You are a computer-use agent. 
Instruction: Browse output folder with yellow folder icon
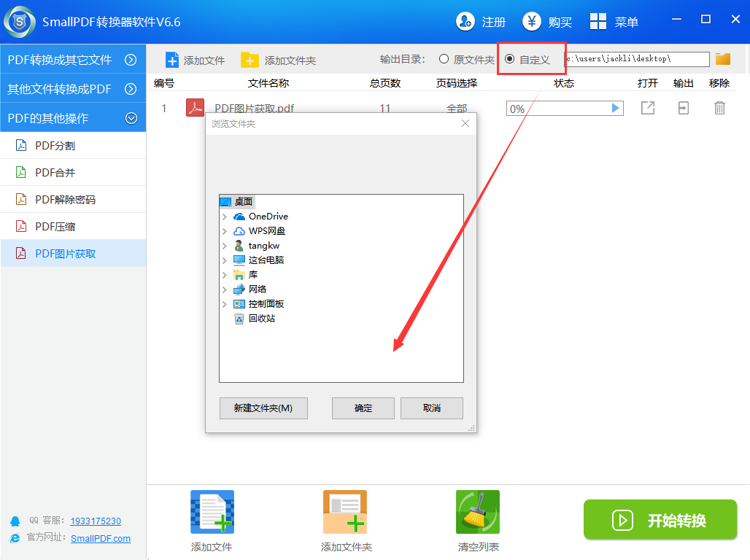tap(723, 59)
